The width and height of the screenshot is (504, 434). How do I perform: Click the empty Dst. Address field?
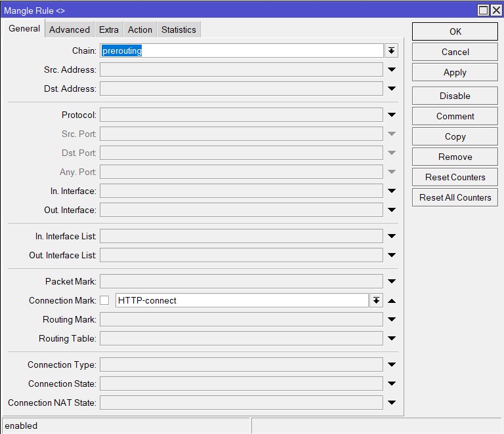241,89
